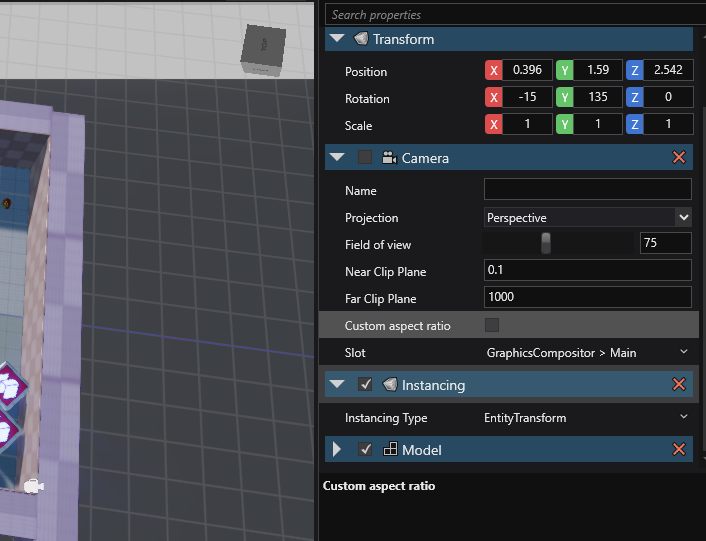Adjust the Field of view slider handle

click(546, 243)
